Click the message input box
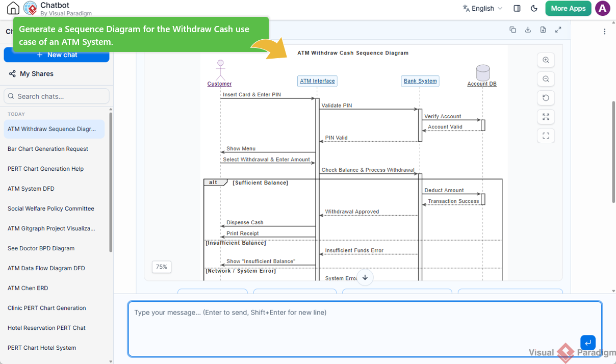616x364 pixels. (365, 329)
